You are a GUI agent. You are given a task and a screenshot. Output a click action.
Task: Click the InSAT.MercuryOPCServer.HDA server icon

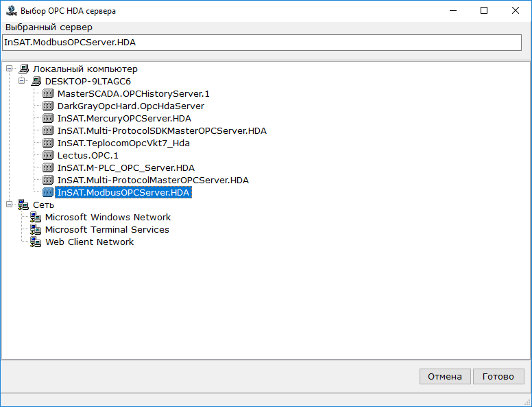pyautogui.click(x=48, y=118)
